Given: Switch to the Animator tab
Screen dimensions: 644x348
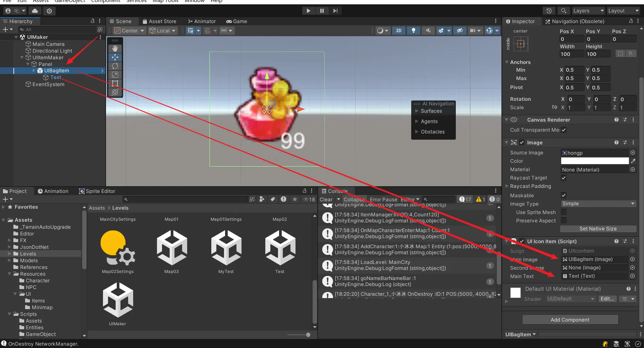Looking at the screenshot, I should coord(202,21).
